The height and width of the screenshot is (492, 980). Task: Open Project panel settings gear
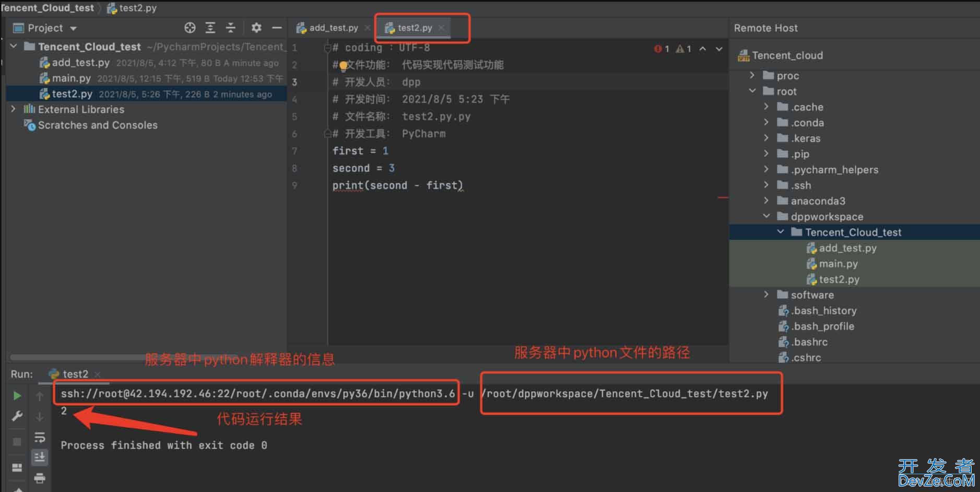[x=256, y=28]
